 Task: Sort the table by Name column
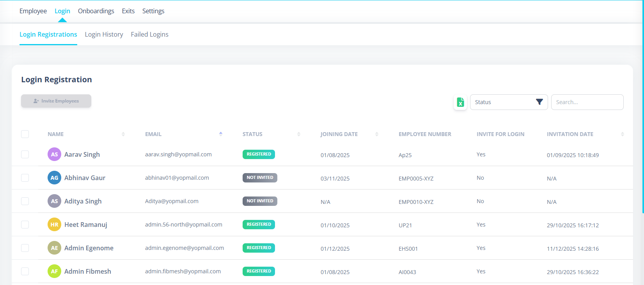(x=123, y=134)
